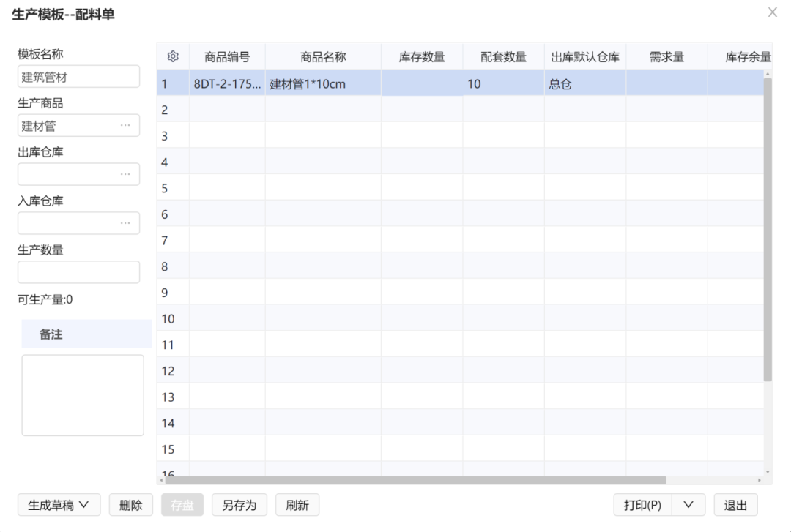
Task: Click the 删除 button
Action: [x=130, y=505]
